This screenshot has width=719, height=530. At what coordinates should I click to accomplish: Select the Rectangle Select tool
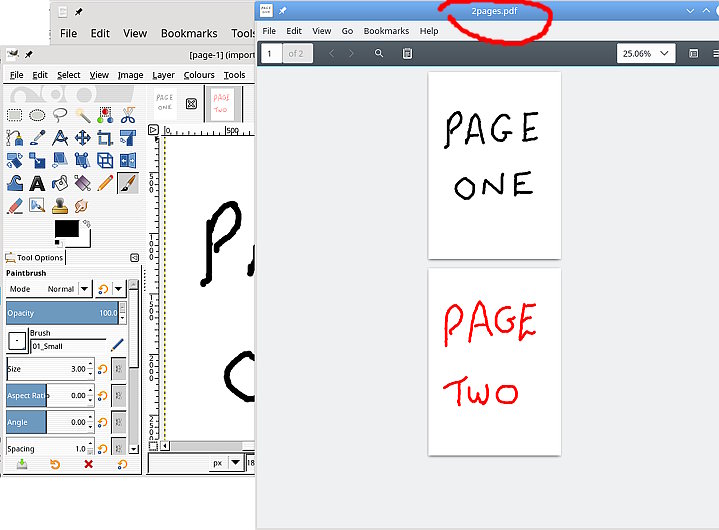pos(14,115)
